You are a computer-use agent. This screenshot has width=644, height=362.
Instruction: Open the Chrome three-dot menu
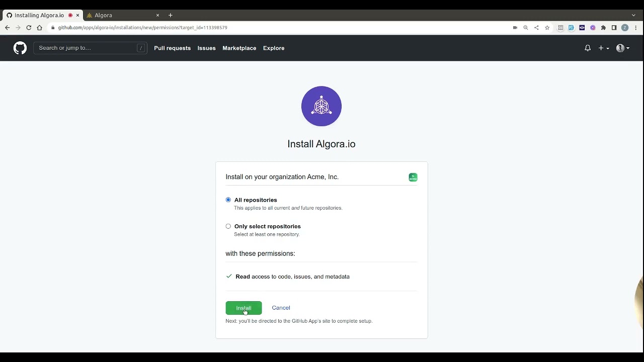tap(636, 28)
